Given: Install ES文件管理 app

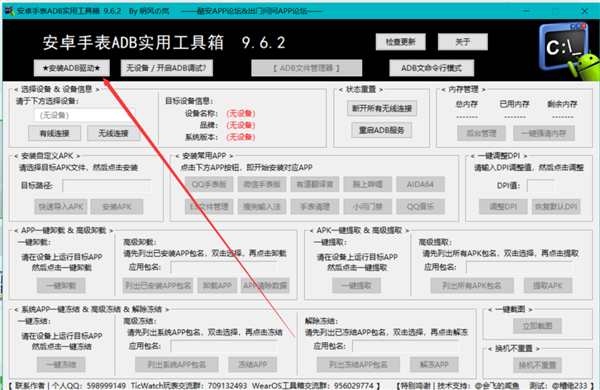Looking at the screenshot, I should pos(209,207).
